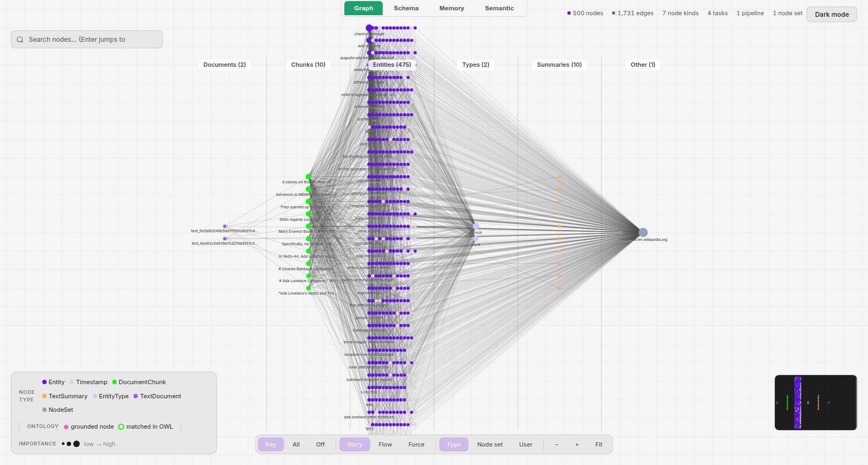Select the 'Specifically, he realized' chunk node
The width and height of the screenshot is (868, 465).
click(309, 239)
